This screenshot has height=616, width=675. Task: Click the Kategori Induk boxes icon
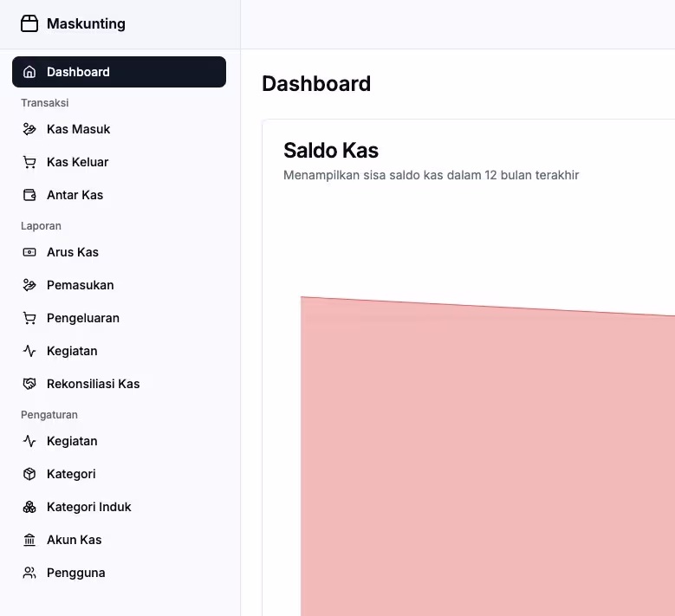click(x=29, y=507)
